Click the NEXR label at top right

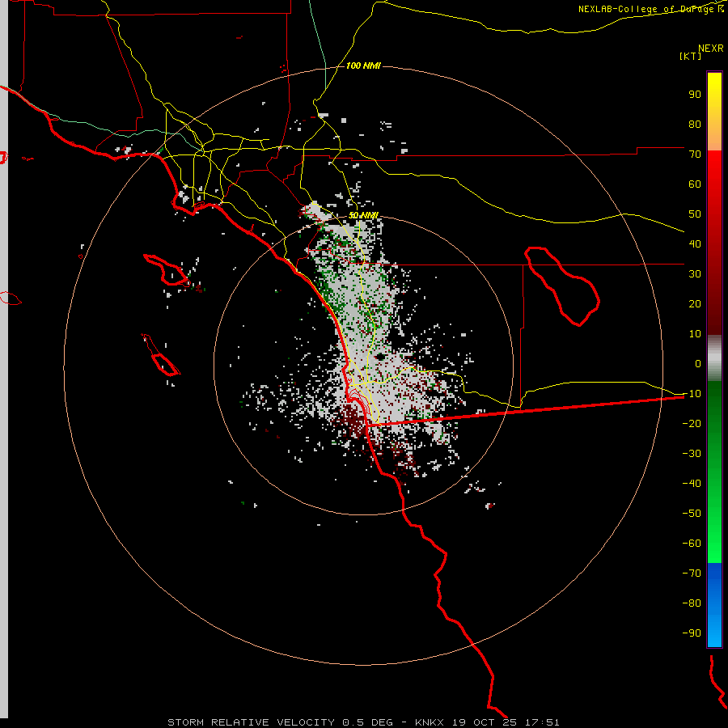(x=711, y=49)
